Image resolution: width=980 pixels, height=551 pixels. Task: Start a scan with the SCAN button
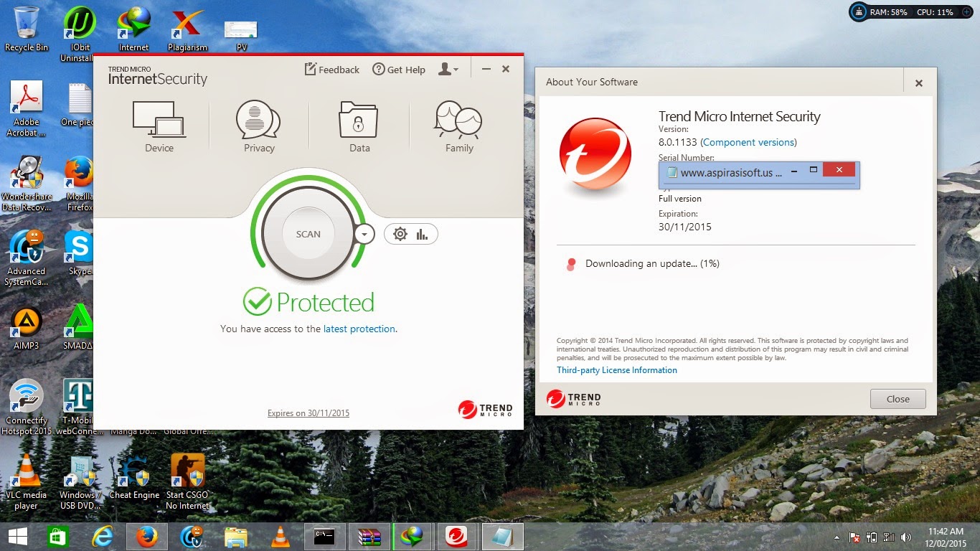coord(308,234)
